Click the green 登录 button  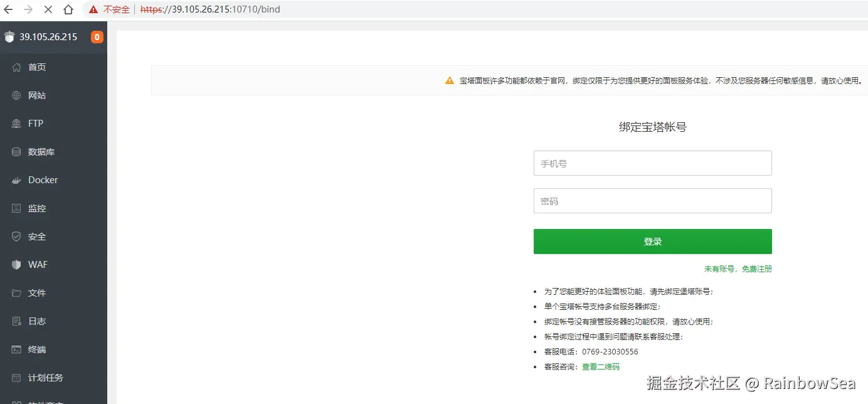(x=652, y=242)
